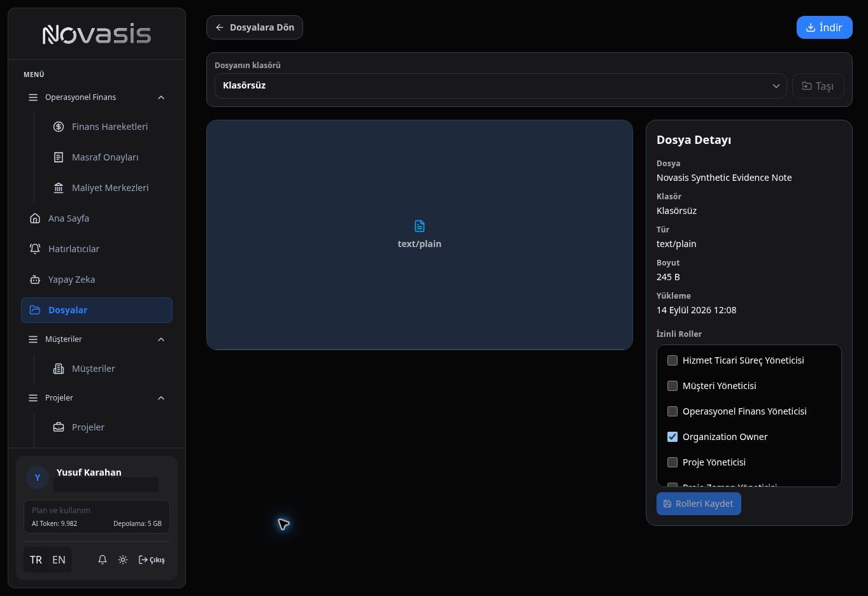This screenshot has height=596, width=868.
Task: Go back with Dosyalara Dön
Action: click(255, 27)
